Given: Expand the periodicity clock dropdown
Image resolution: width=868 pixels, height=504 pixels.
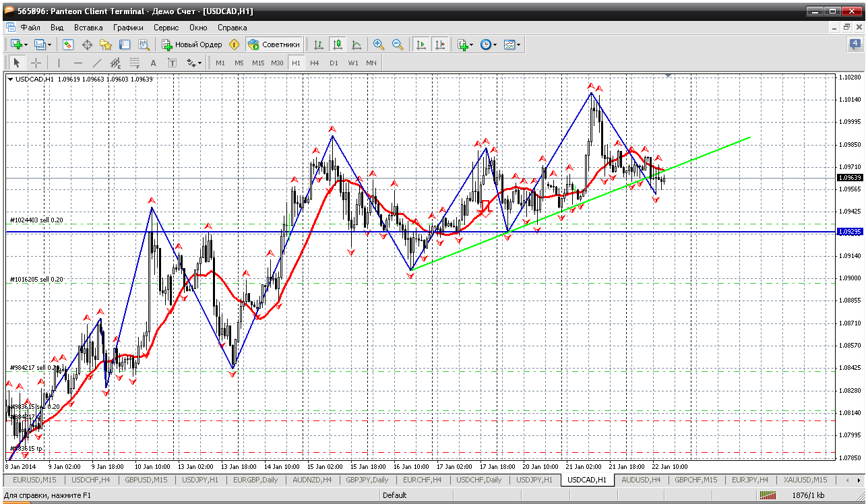Looking at the screenshot, I should tap(495, 44).
